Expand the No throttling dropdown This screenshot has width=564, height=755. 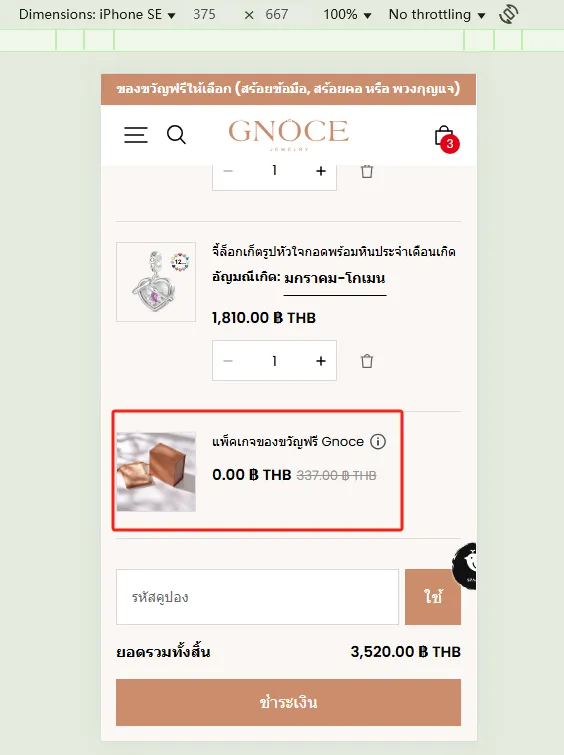click(437, 14)
